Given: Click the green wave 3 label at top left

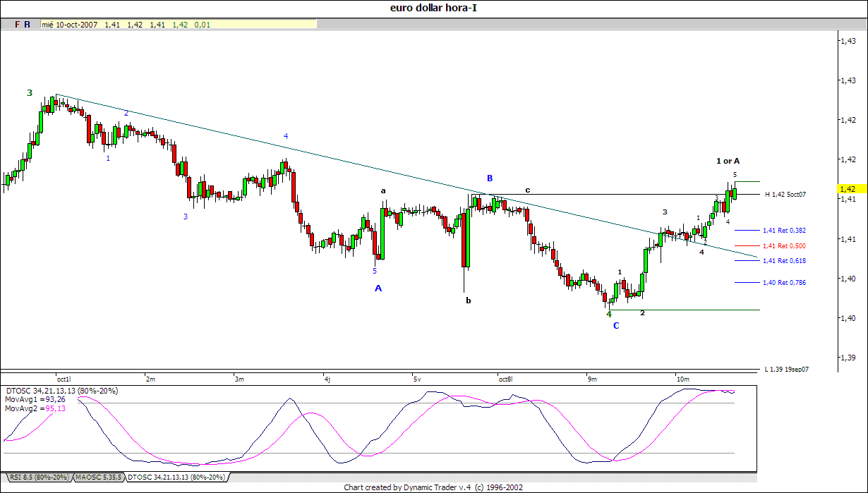Looking at the screenshot, I should (x=30, y=92).
